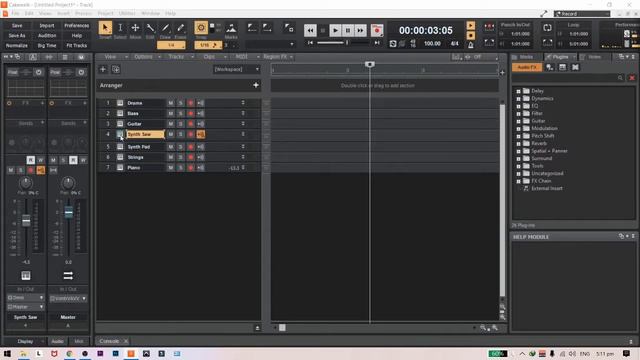This screenshot has height=360, width=640.
Task: Open the Synth Saw channel instrument icon
Action: (x=26, y=276)
